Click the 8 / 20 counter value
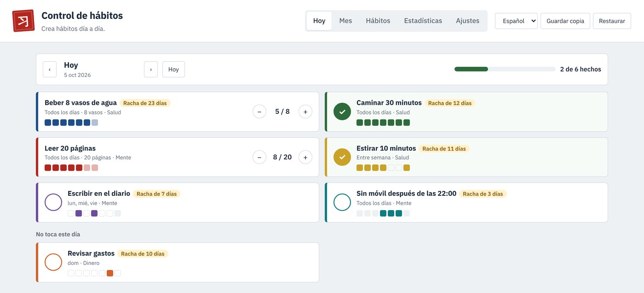This screenshot has height=293, width=644. pyautogui.click(x=282, y=157)
